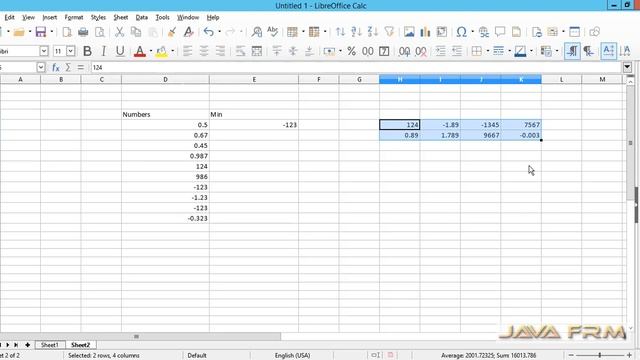Click the Cut scissors icon
Viewport: 640px width, 360px height.
click(x=119, y=32)
